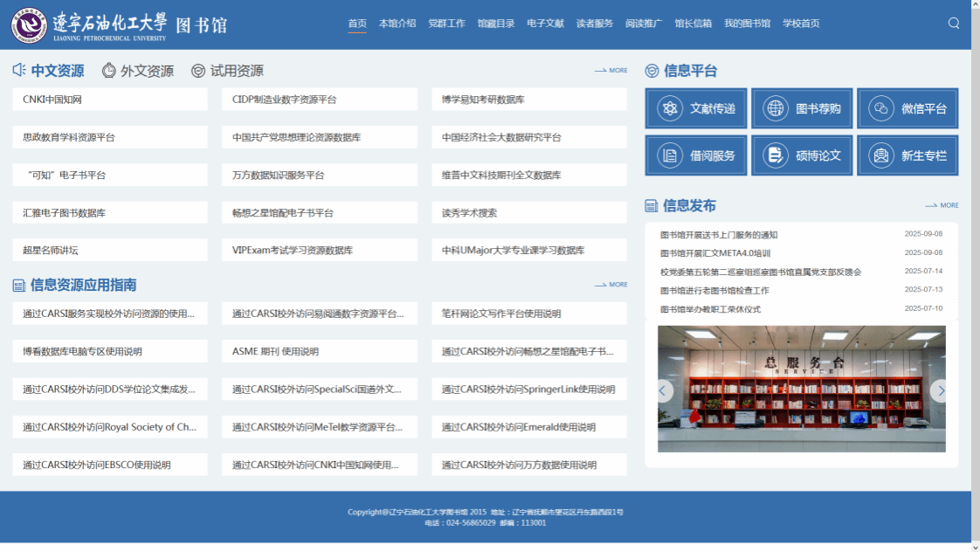
Task: Open VIPExam考试学习资源数据库
Action: (320, 250)
